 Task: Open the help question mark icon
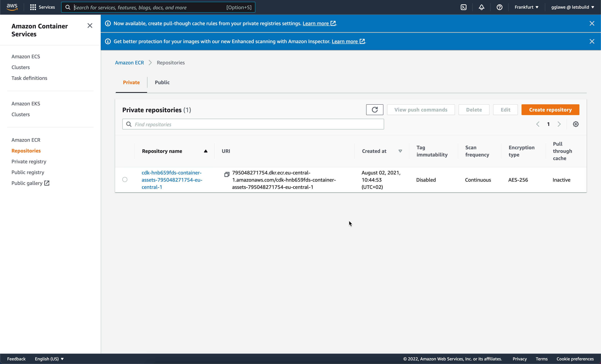tap(499, 7)
